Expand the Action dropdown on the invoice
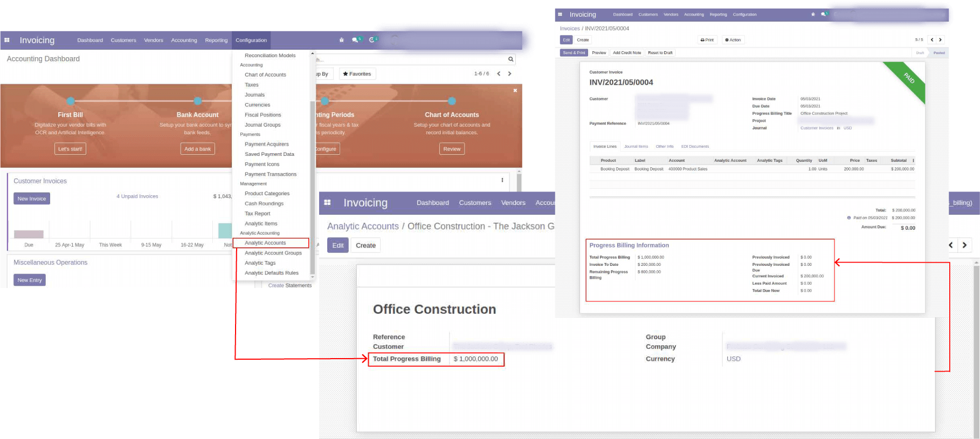Image resolution: width=980 pixels, height=439 pixels. tap(733, 40)
